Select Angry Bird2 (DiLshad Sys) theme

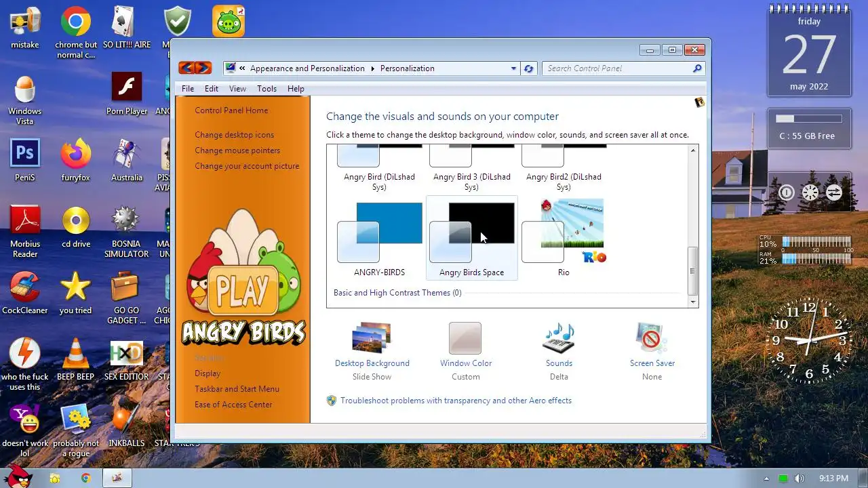point(564,169)
